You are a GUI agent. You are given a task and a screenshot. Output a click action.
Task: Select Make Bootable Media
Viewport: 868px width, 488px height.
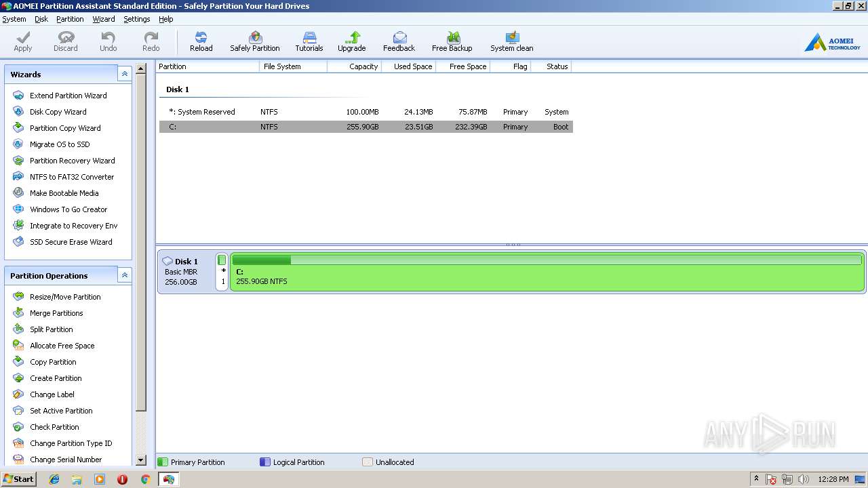(x=64, y=193)
